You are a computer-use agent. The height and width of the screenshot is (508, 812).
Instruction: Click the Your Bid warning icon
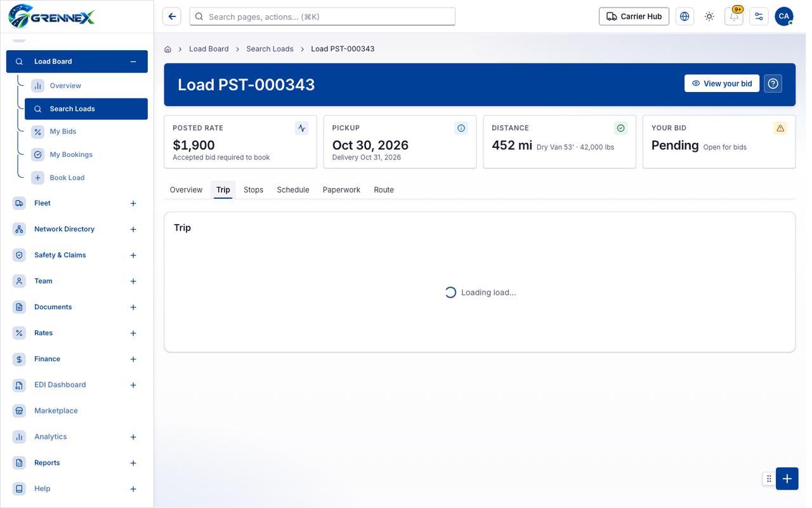[780, 128]
